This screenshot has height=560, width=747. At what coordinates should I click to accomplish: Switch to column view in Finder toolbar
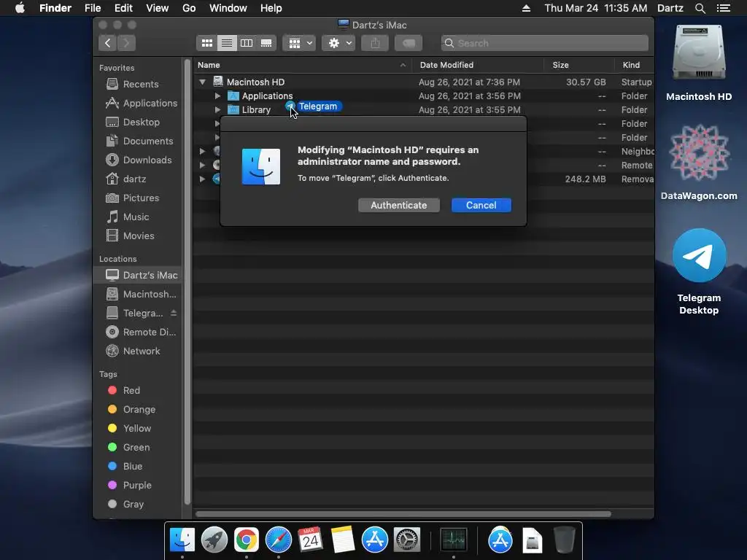[x=247, y=43]
